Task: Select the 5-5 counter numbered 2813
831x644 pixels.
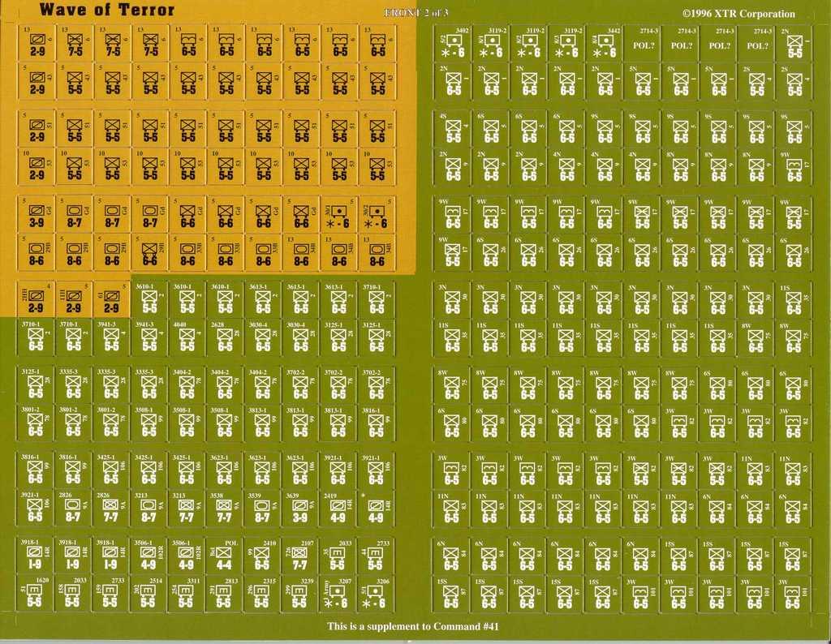Action: pos(225,594)
